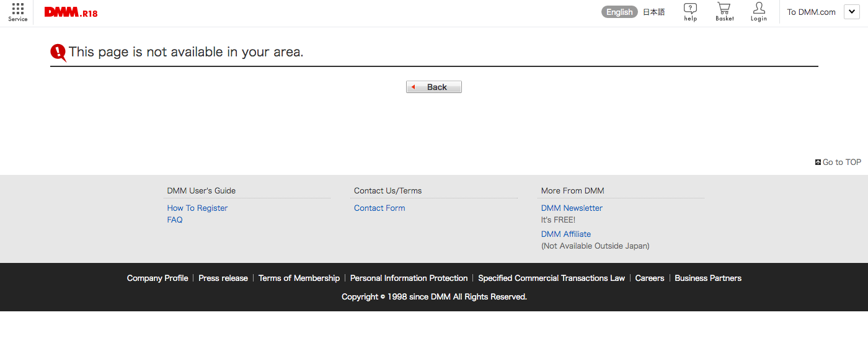Image resolution: width=868 pixels, height=351 pixels.
Task: Open the help speech-bubble icon
Action: point(690,9)
